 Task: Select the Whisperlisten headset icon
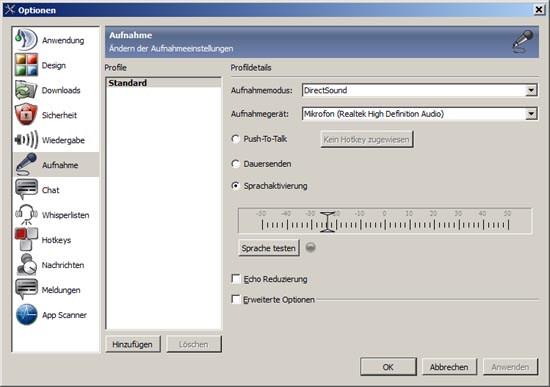coord(26,214)
